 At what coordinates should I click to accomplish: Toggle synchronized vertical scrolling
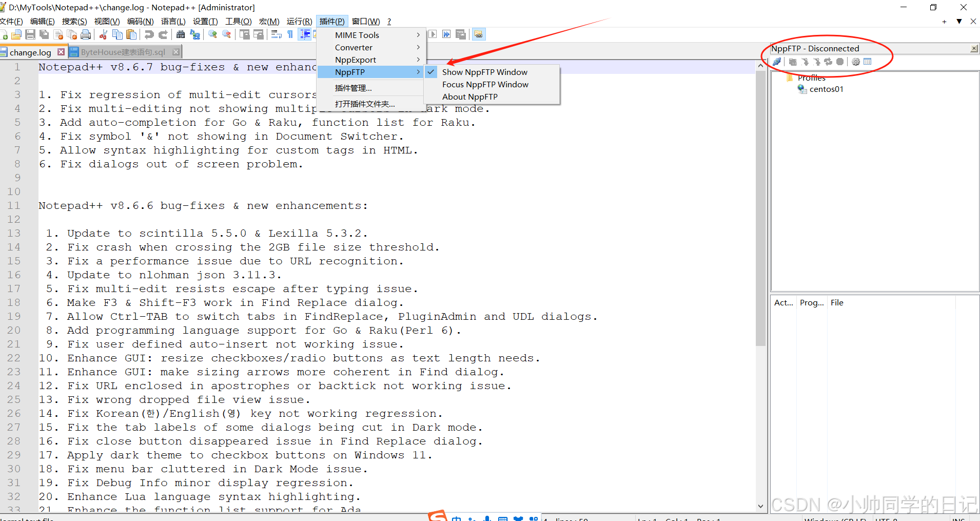click(x=244, y=34)
